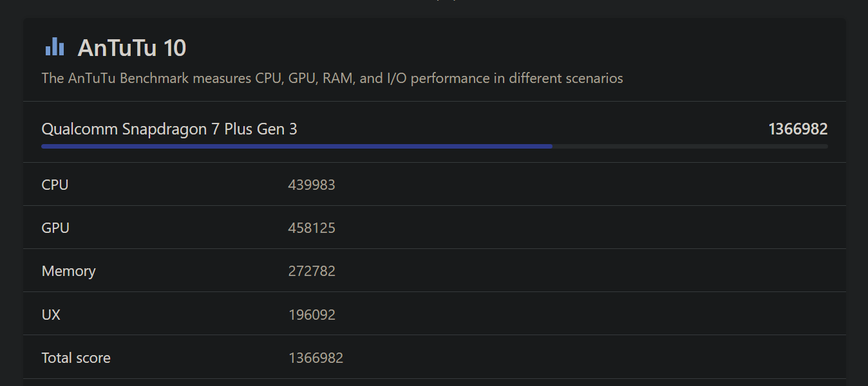This screenshot has width=868, height=386.
Task: Click the blue Snapdragon score progress bar
Action: pos(297,147)
